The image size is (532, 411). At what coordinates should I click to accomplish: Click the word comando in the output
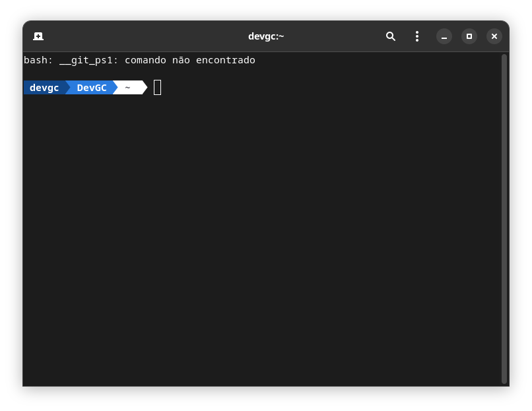(x=145, y=60)
